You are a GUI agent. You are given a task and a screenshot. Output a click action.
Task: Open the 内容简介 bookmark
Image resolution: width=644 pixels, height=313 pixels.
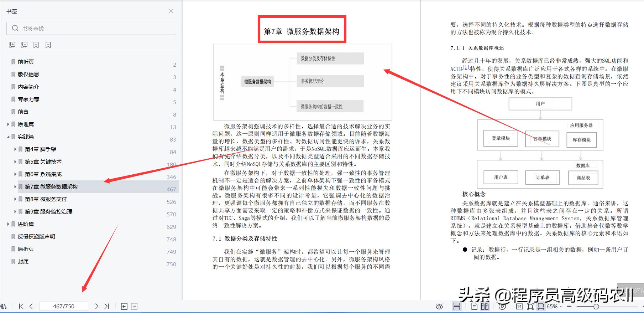pos(28,87)
